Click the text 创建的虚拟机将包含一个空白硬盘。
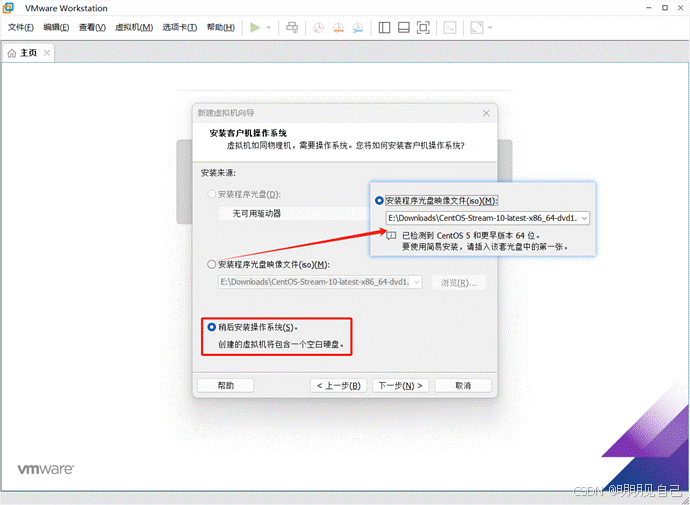The image size is (690, 505). coord(281,344)
